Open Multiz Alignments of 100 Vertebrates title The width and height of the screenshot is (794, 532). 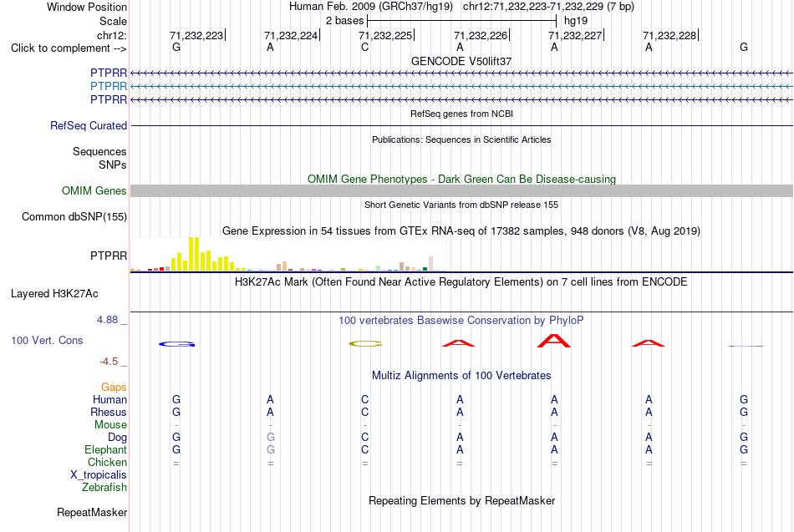[461, 376]
